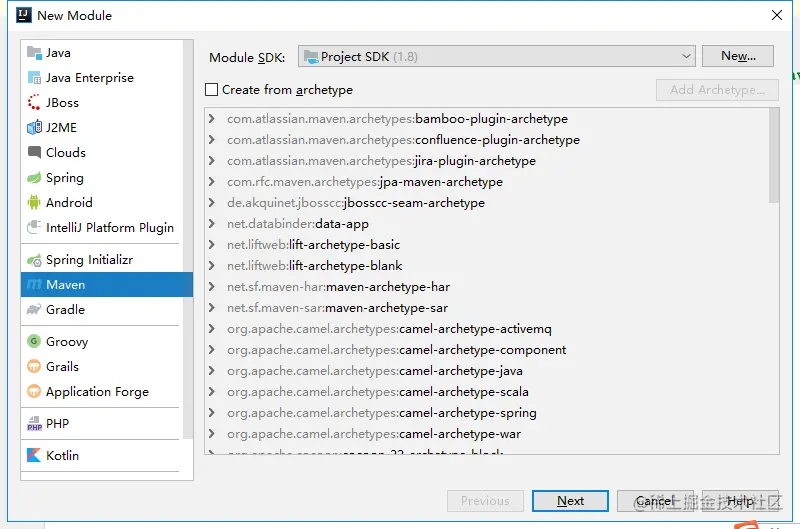
Task: Expand the lift-archetype-blank node
Action: 212,266
